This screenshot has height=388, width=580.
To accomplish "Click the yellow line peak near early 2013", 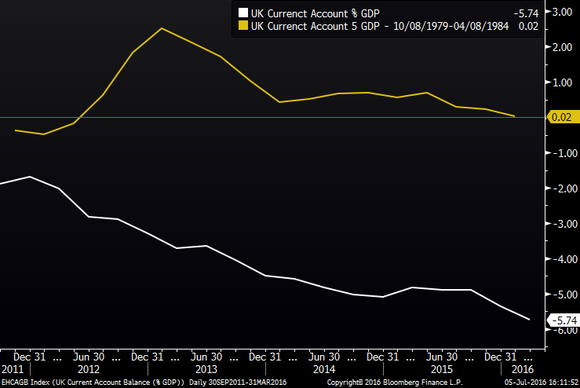I will tap(162, 28).
